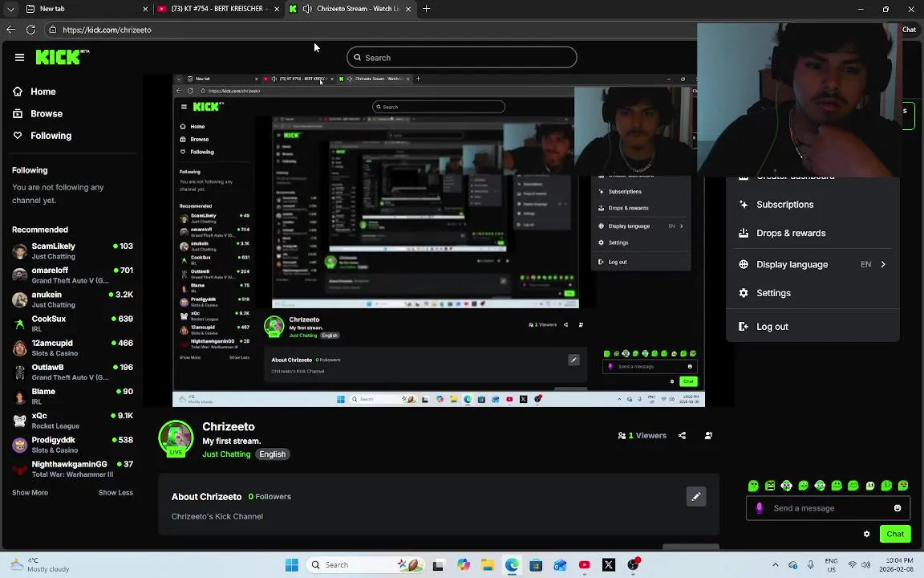Open the emoji picker in the message box
Image resolution: width=924 pixels, height=578 pixels.
click(898, 508)
